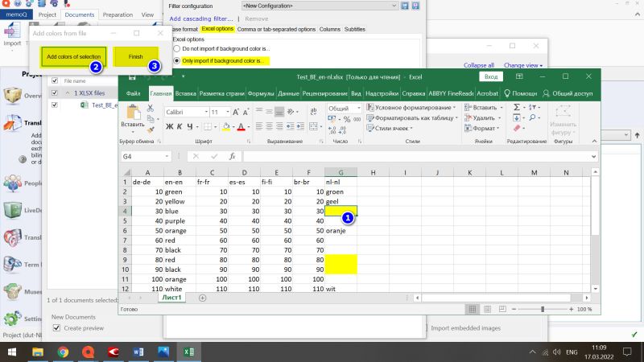Switch to the 'Вставка' ribbon tab
644x362 pixels.
185,93
